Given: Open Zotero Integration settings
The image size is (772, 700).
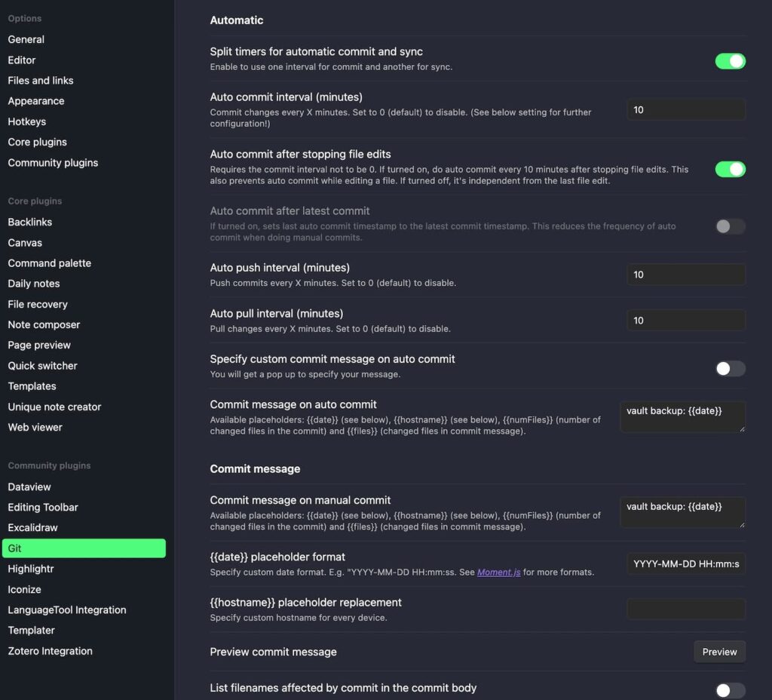Looking at the screenshot, I should point(49,650).
